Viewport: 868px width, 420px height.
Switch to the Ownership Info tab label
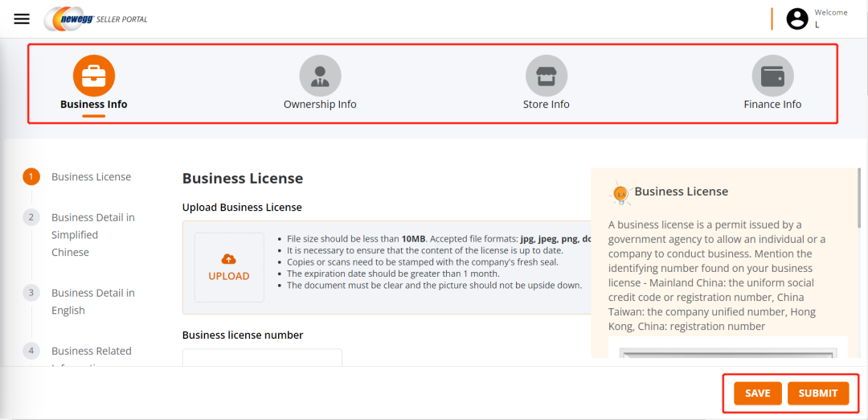tap(320, 105)
